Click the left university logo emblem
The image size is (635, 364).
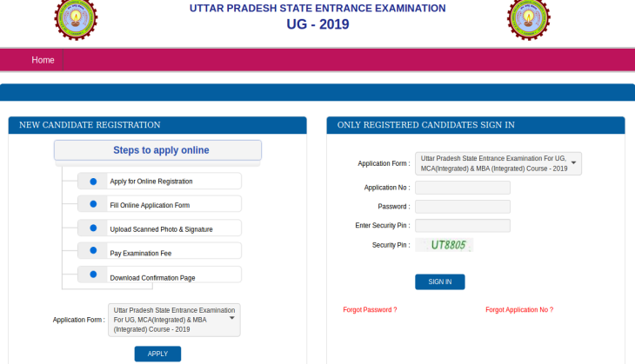point(77,19)
